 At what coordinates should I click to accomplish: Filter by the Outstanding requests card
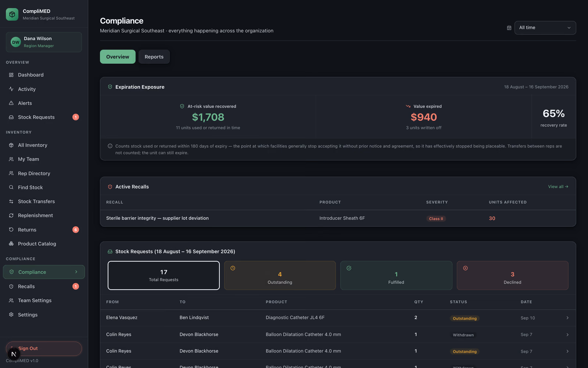tap(280, 275)
